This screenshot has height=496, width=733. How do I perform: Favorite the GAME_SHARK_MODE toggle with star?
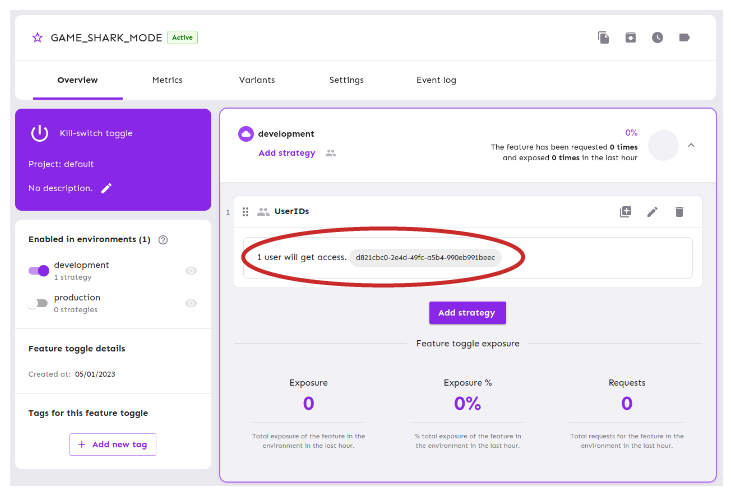pos(37,37)
